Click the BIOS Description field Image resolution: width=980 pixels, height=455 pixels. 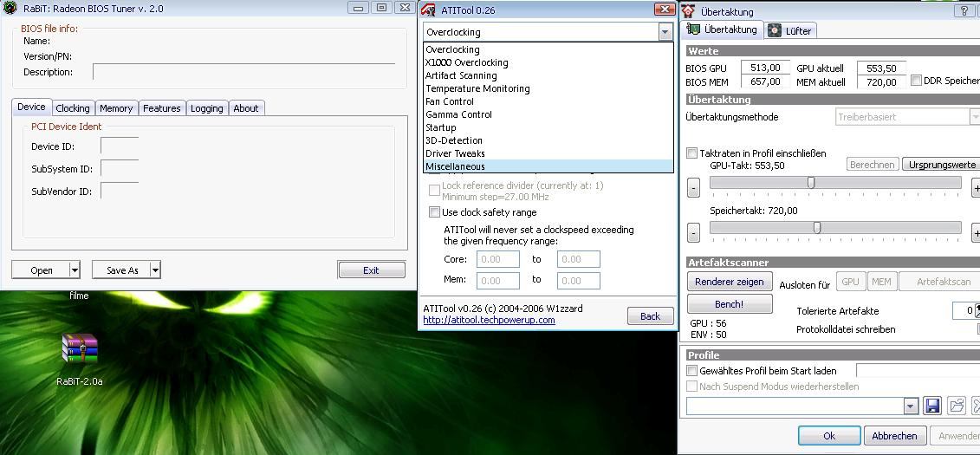tap(243, 71)
